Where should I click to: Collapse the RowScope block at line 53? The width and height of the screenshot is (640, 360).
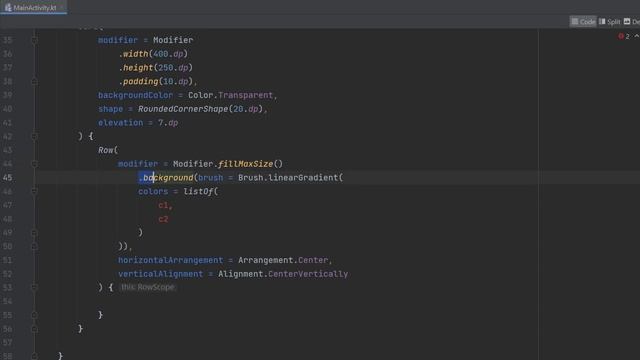pos(34,287)
